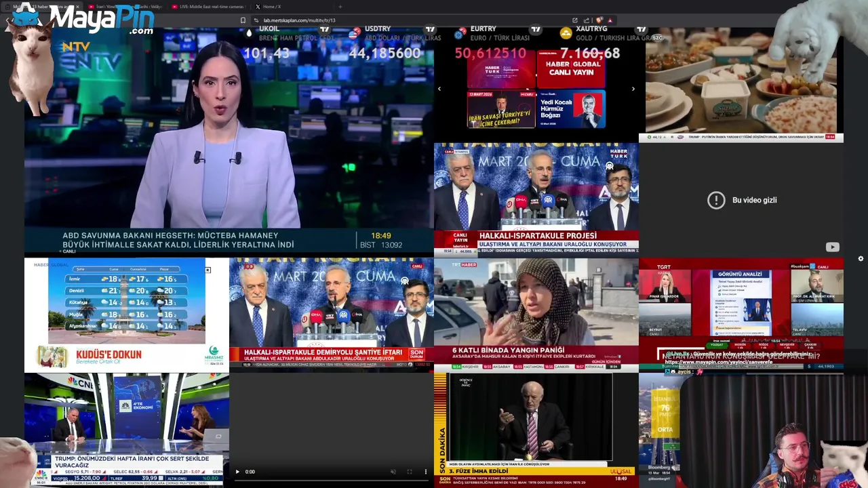Click the Bu video gizli message
Screen dimensions: 868x488
(x=755, y=200)
